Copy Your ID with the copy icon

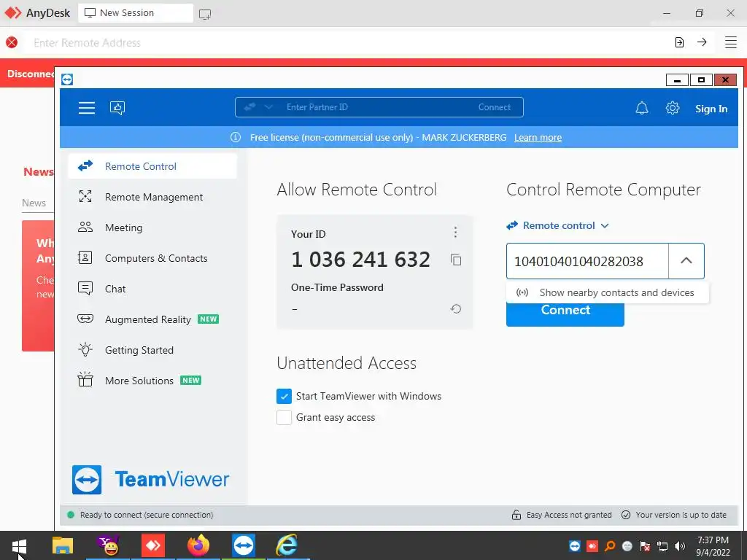[x=456, y=260]
